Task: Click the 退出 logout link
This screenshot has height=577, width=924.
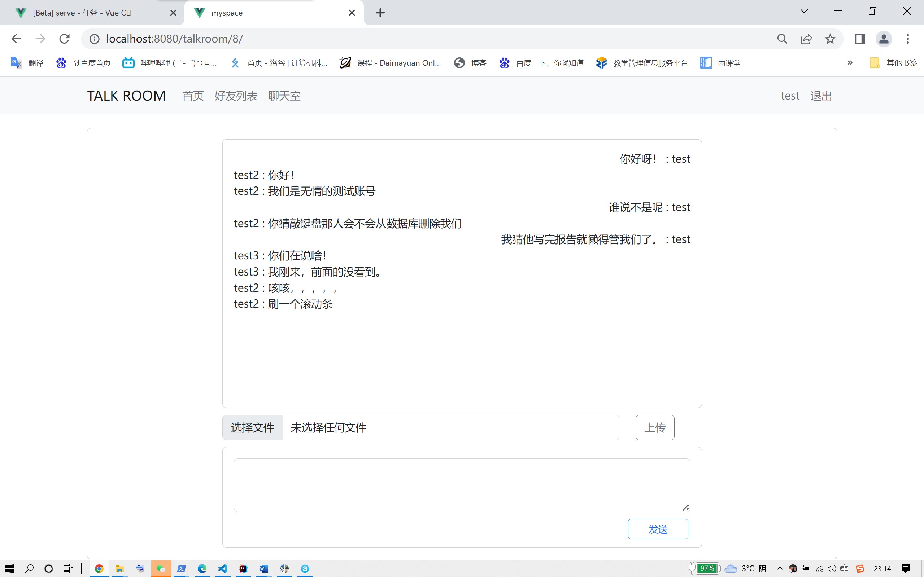Action: (820, 96)
